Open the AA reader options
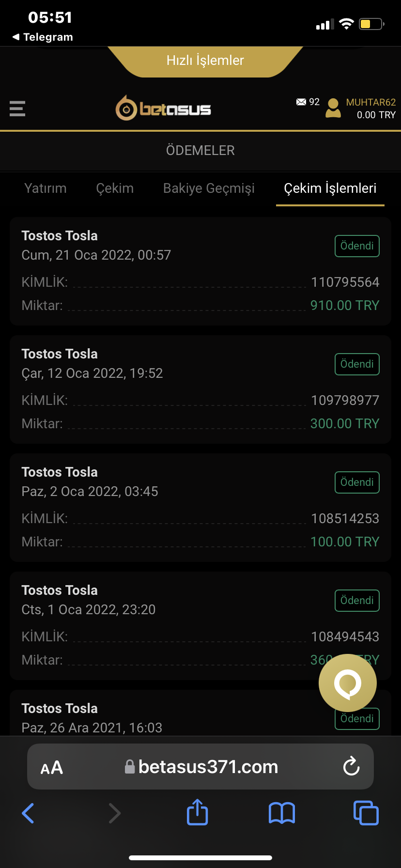Viewport: 401px width, 868px height. pyautogui.click(x=52, y=767)
